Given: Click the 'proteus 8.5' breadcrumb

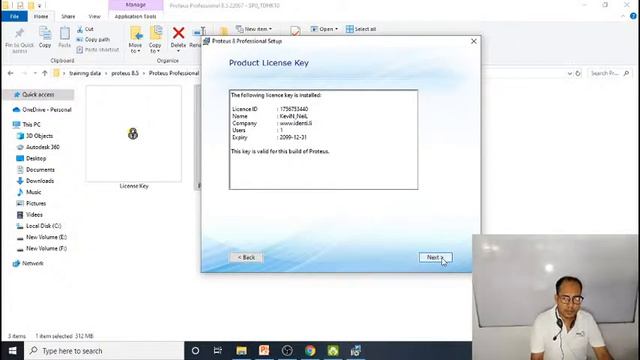Looking at the screenshot, I should point(125,73).
